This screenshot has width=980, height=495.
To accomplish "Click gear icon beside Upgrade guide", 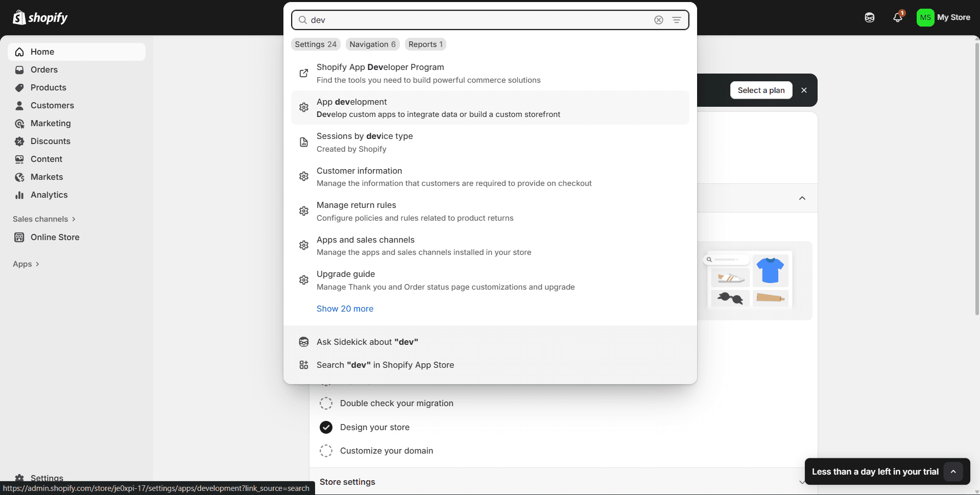I will point(304,280).
